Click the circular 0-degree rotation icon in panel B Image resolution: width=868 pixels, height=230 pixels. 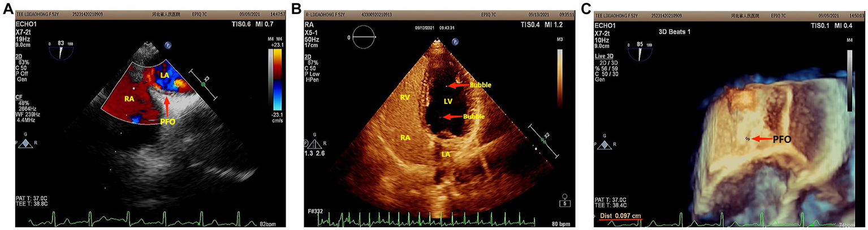pos(362,37)
